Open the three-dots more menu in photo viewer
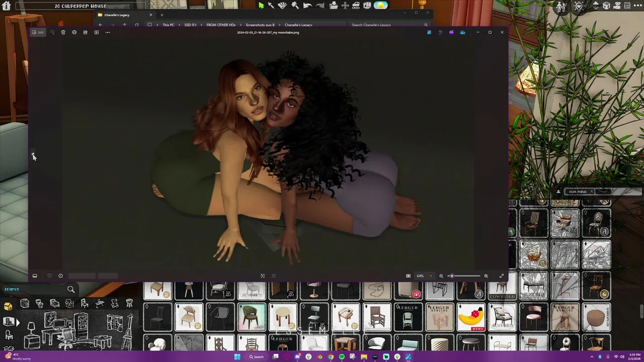Screen dimensions: 644x362 tap(107, 32)
